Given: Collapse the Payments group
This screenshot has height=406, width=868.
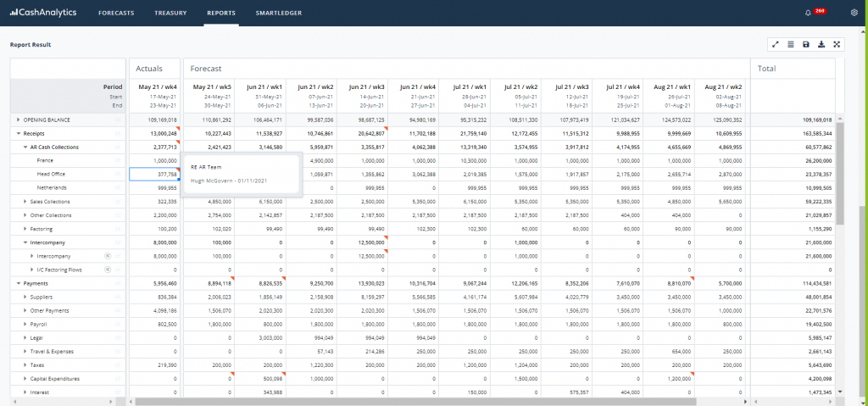Looking at the screenshot, I should (19, 283).
